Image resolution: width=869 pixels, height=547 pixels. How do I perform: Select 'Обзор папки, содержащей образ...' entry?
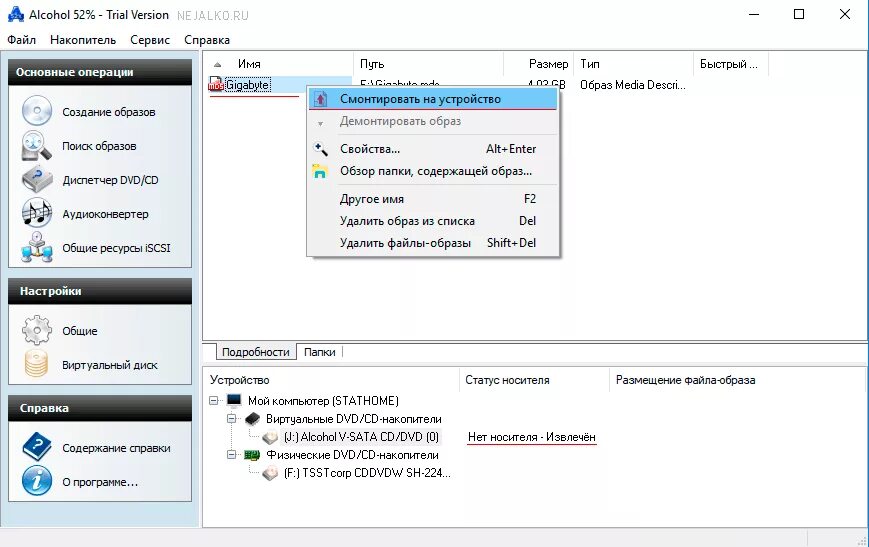[x=432, y=171]
